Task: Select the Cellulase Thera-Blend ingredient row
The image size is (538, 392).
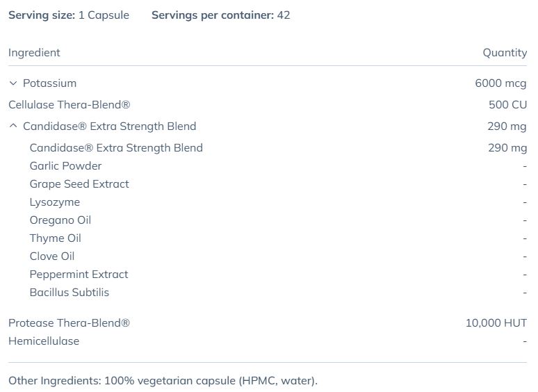Action: coord(70,105)
